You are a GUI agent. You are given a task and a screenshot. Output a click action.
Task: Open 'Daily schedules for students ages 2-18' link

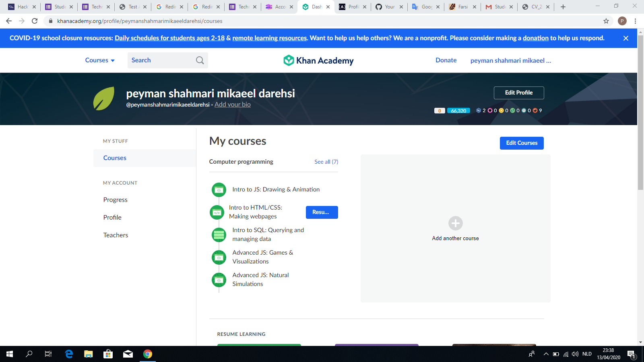coord(169,38)
